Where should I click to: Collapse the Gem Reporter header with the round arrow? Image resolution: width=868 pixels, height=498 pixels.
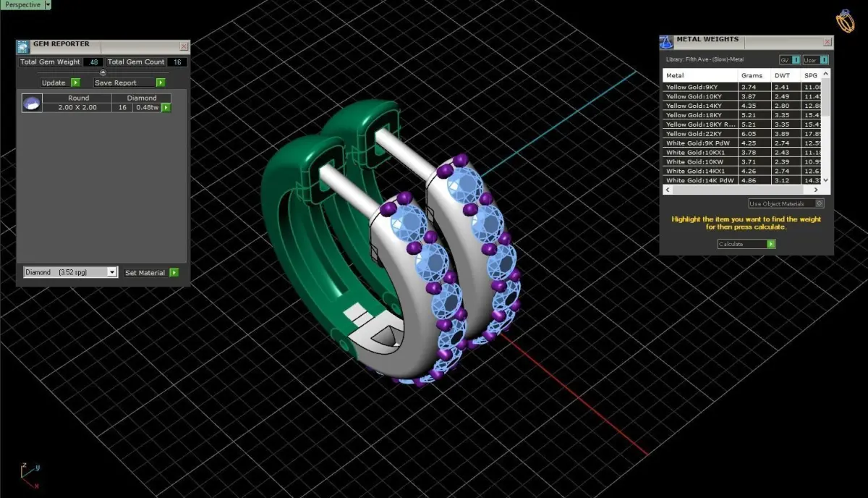(103, 72)
